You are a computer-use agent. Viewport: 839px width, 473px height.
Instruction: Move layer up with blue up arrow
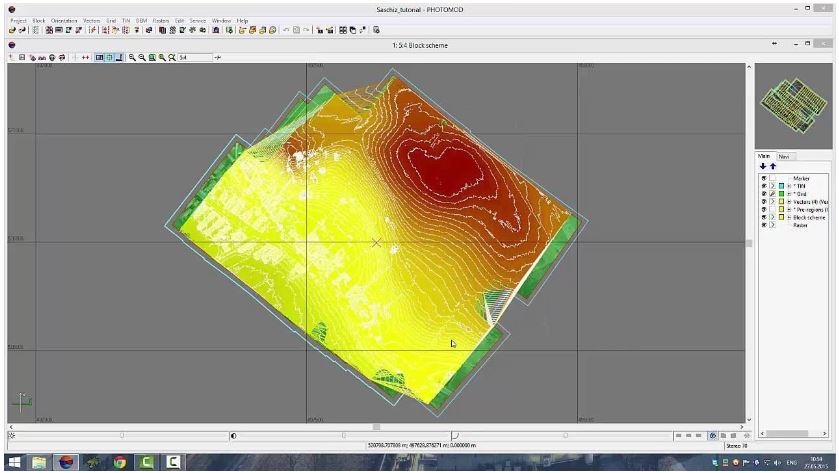point(771,166)
